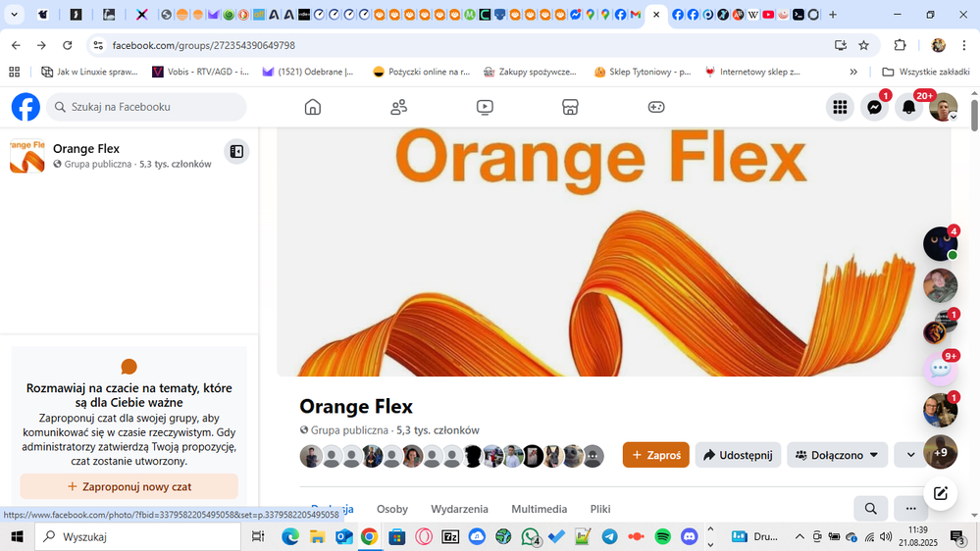
Task: Open WhatsApp from the taskbar
Action: tap(530, 536)
